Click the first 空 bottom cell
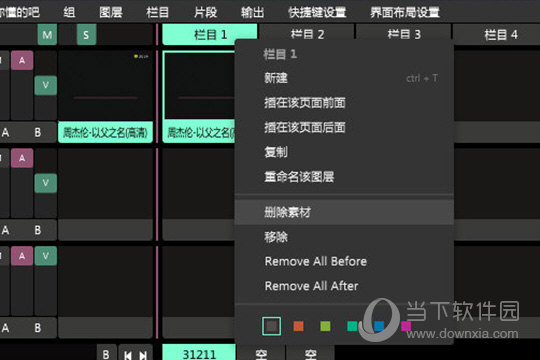The width and height of the screenshot is (540, 360). click(261, 353)
